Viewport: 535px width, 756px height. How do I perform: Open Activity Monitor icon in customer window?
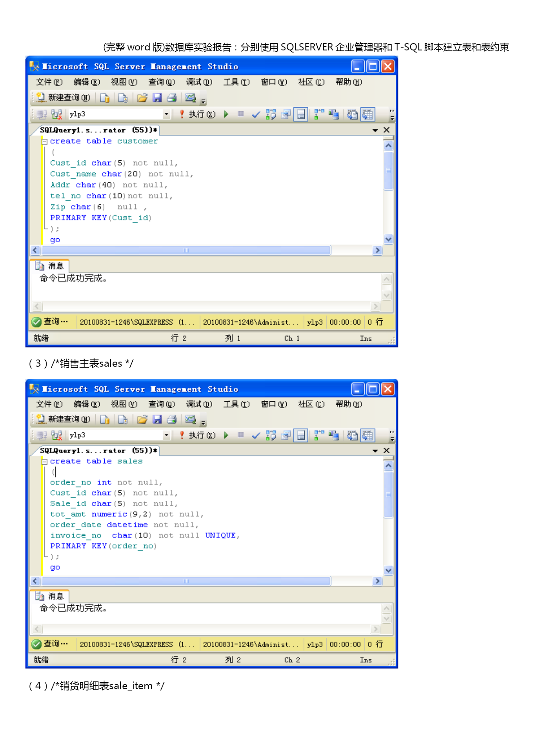tap(191, 98)
